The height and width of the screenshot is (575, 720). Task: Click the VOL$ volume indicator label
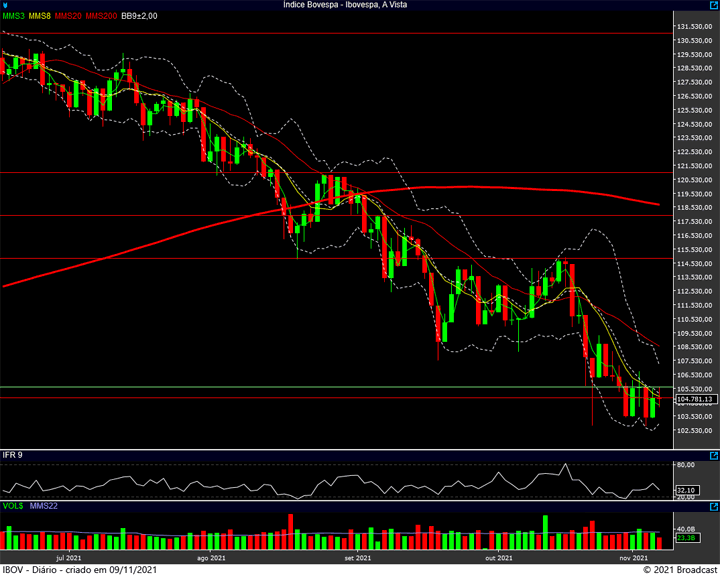(13, 506)
